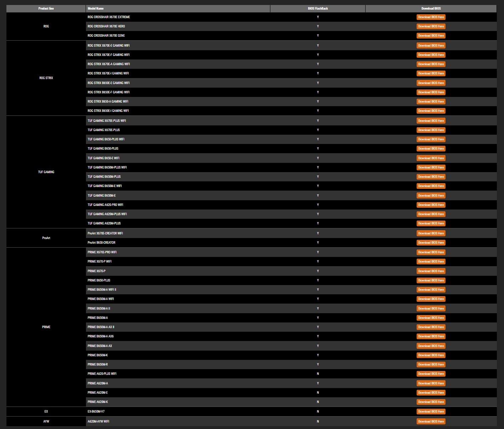The width and height of the screenshot is (504, 429).
Task: Download BIOS for TUF GAMING X670E-PLUS WIFI
Action: [431, 121]
